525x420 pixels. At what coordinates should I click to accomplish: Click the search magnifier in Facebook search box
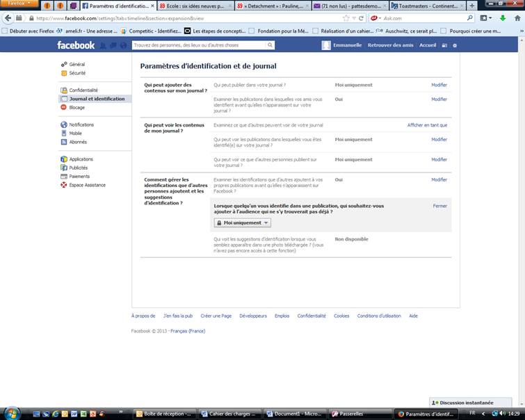[x=270, y=45]
